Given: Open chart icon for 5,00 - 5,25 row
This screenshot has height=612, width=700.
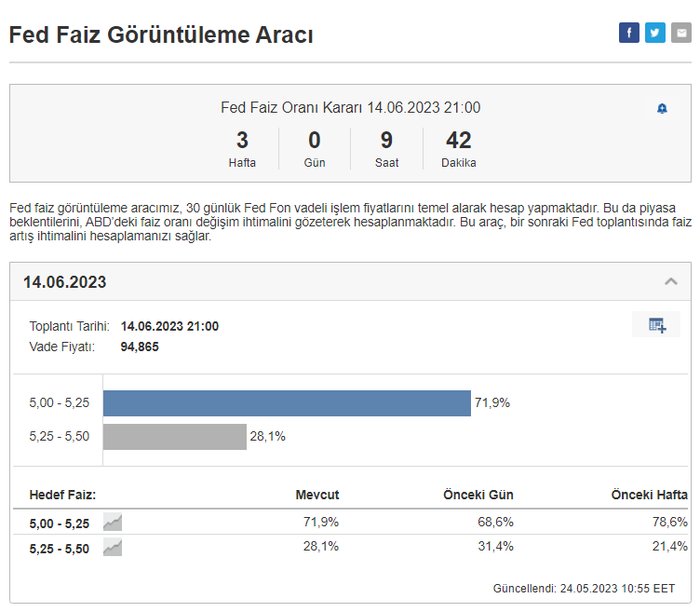Looking at the screenshot, I should [x=113, y=523].
